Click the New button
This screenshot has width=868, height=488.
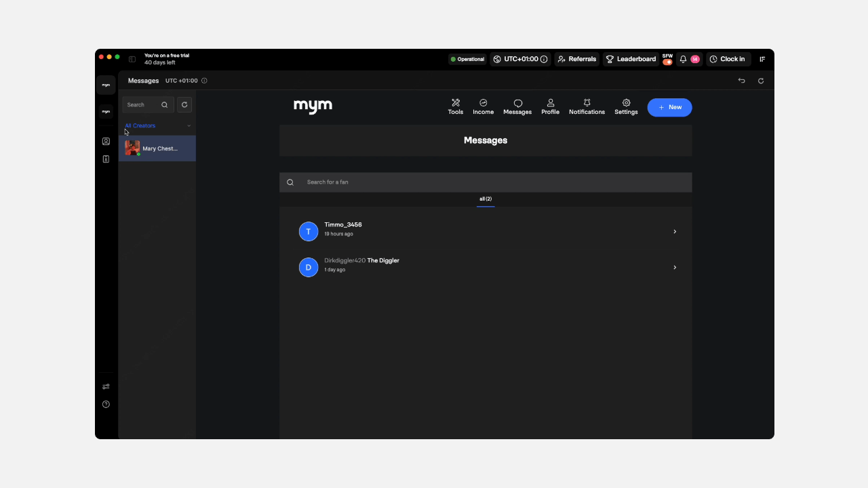669,107
